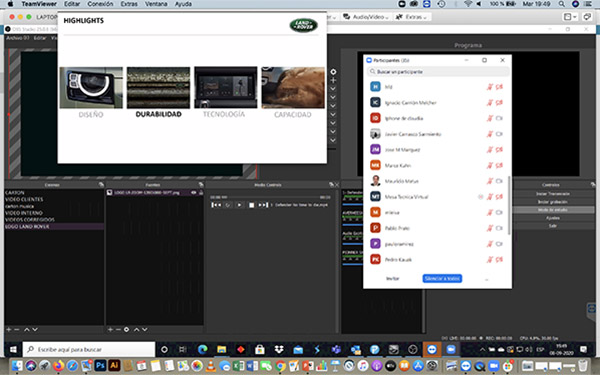The width and height of the screenshot is (600, 375).
Task: Move the selected source up in Fuentes
Action: (137, 329)
